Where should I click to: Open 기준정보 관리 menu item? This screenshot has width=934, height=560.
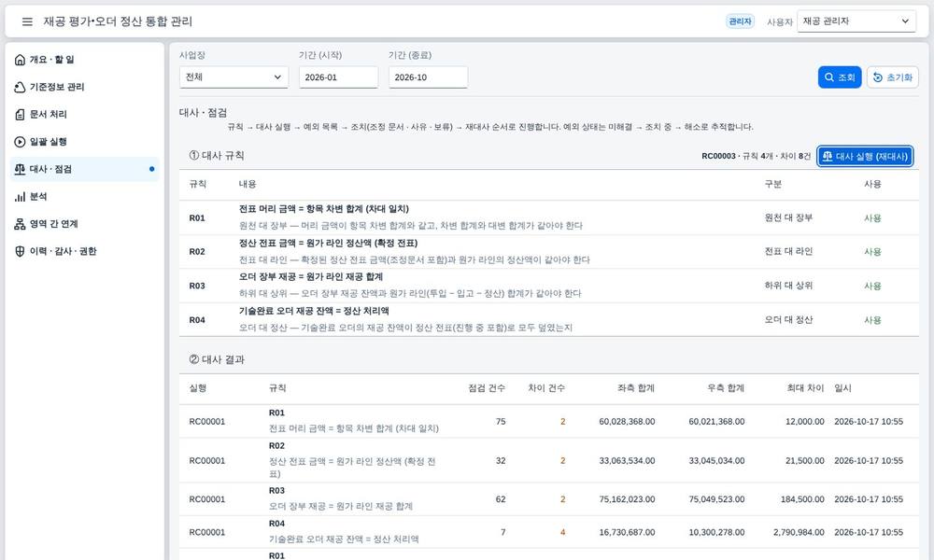85,87
